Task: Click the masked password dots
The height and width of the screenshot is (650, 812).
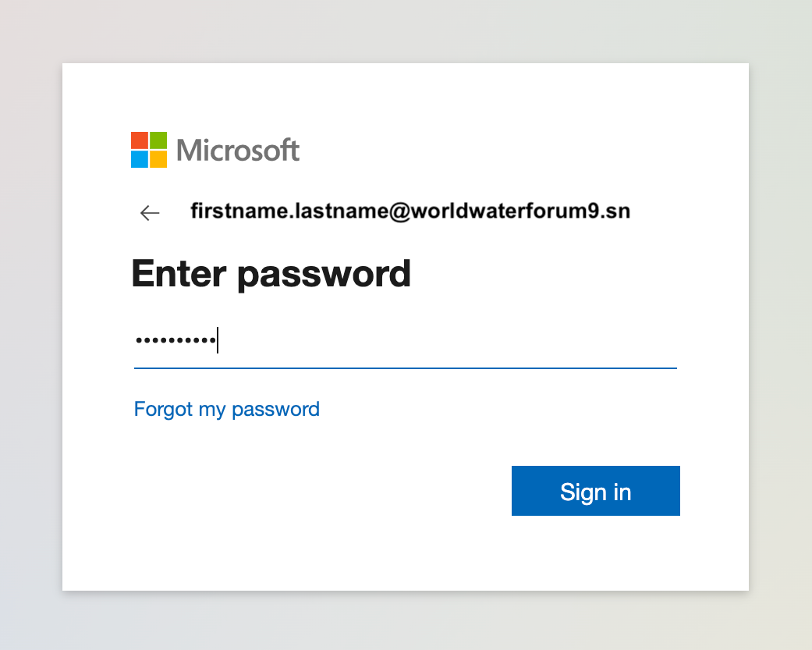Action: click(175, 339)
